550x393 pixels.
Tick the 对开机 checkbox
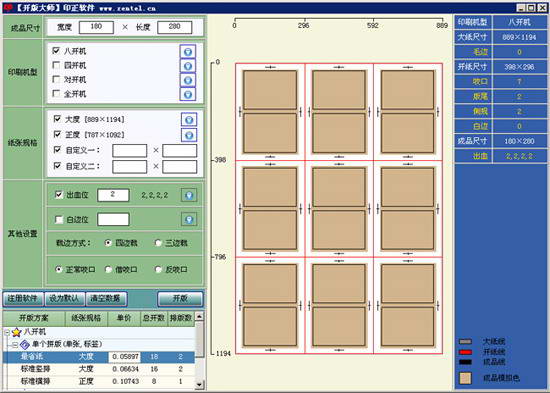(x=56, y=79)
